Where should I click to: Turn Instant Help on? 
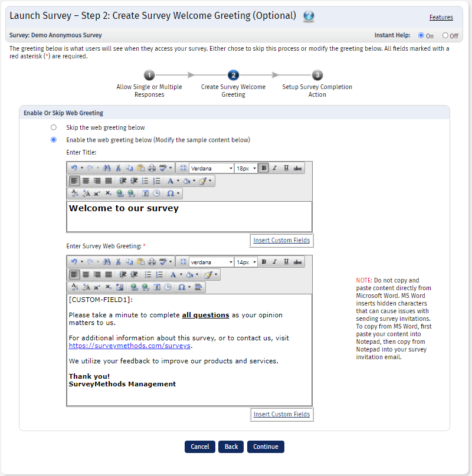click(x=421, y=35)
